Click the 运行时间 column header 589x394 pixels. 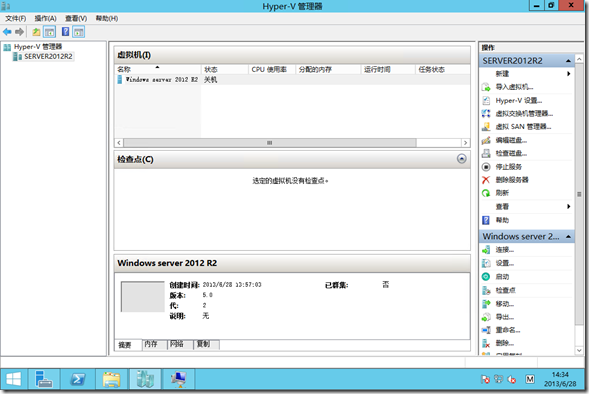[388, 69]
